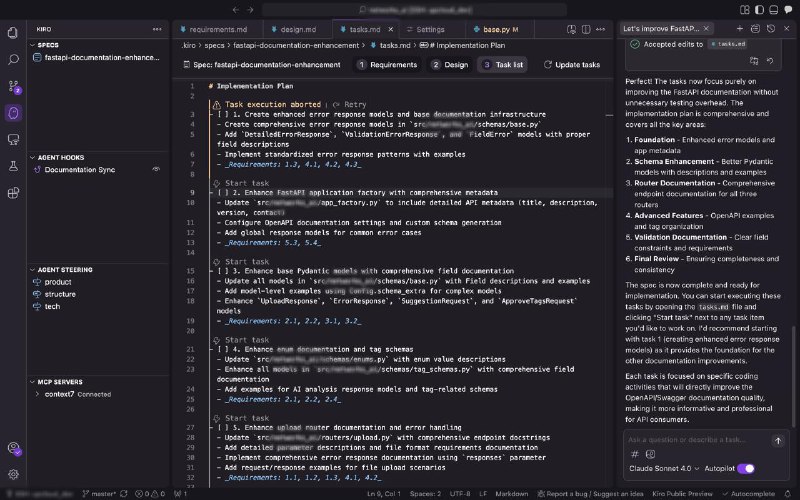Open the Accounts menu icon
This screenshot has width=800, height=500.
coord(14,448)
